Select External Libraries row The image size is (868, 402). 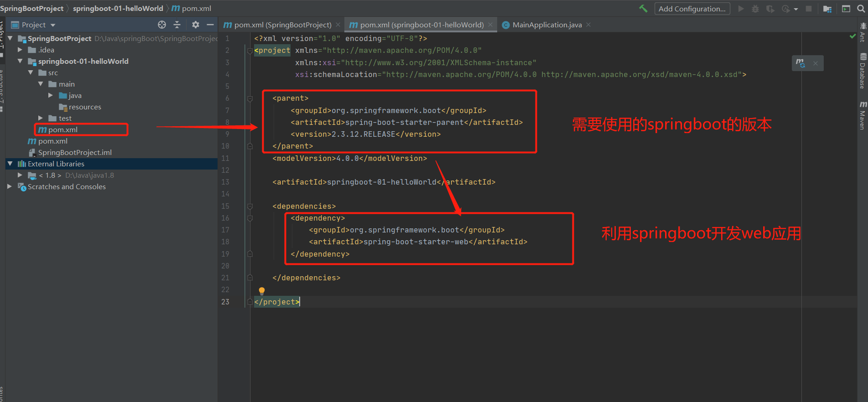pos(111,164)
